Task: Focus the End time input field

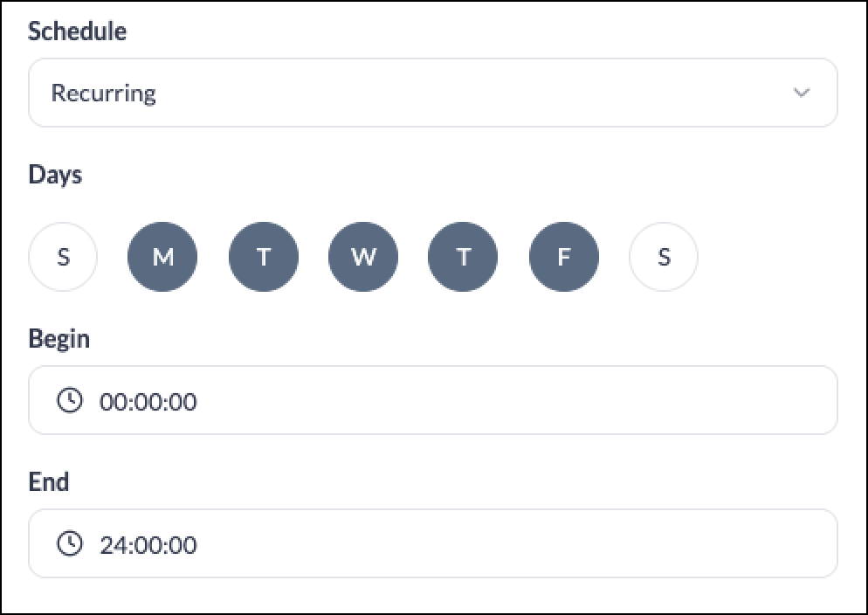Action: 433,543
